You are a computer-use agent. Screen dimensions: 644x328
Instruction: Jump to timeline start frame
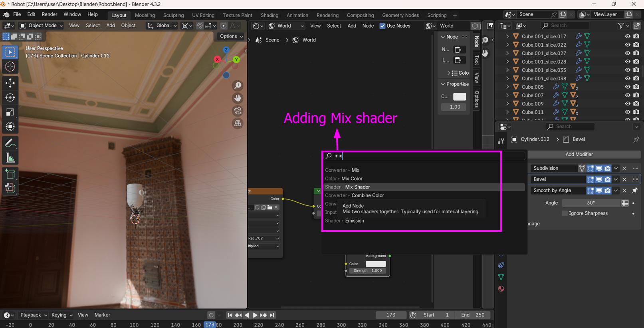230,315
